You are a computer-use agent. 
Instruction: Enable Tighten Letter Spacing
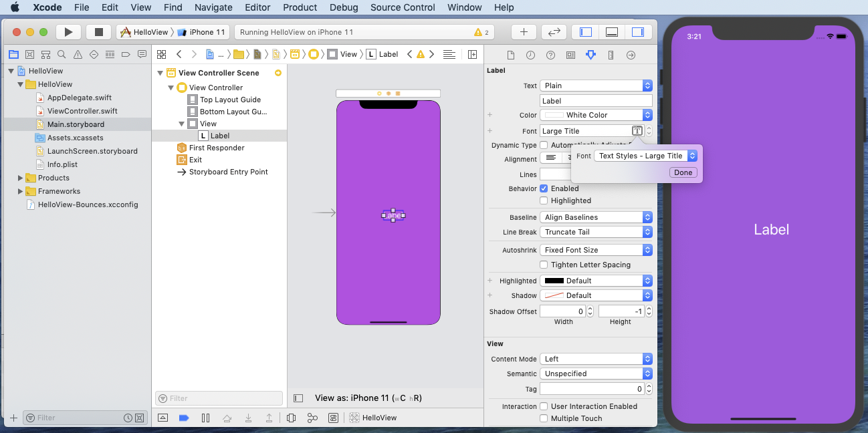(x=544, y=265)
